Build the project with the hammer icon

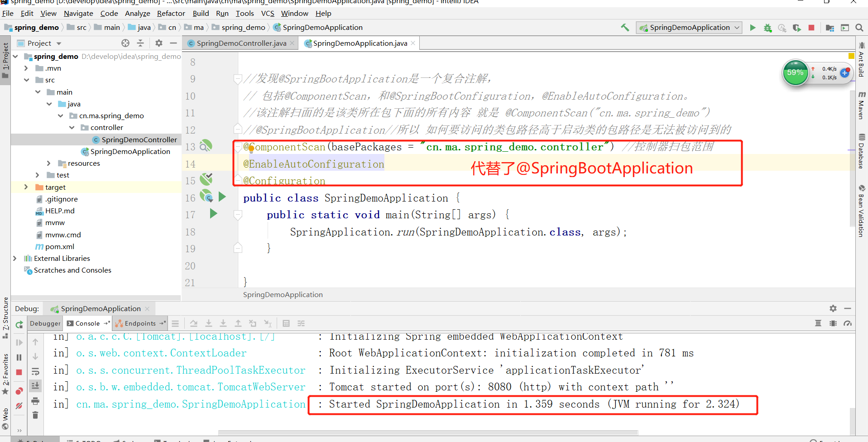625,28
